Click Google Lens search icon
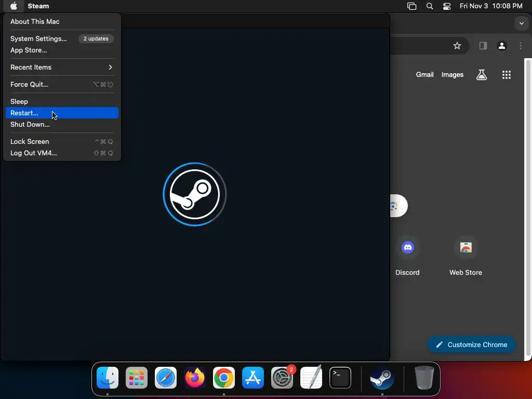 click(394, 206)
